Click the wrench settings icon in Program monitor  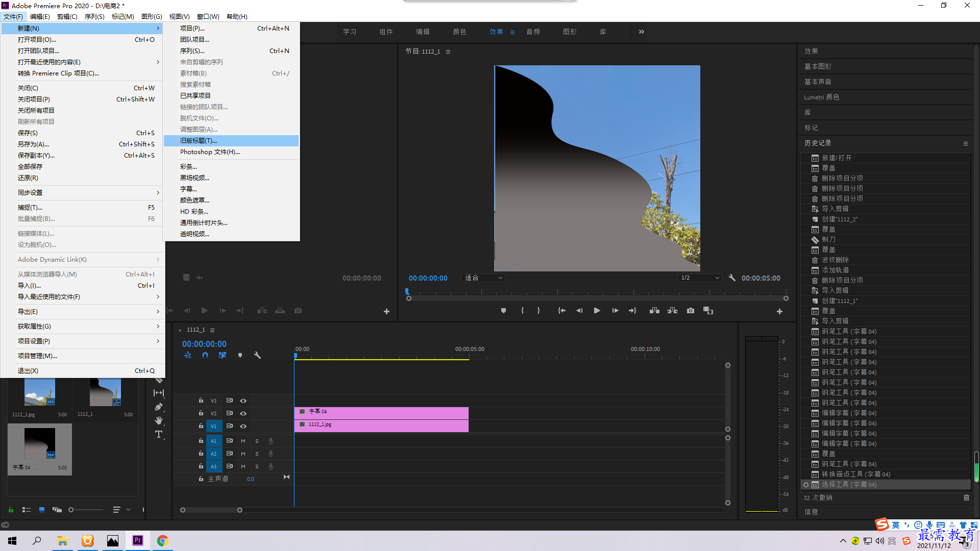pyautogui.click(x=732, y=278)
